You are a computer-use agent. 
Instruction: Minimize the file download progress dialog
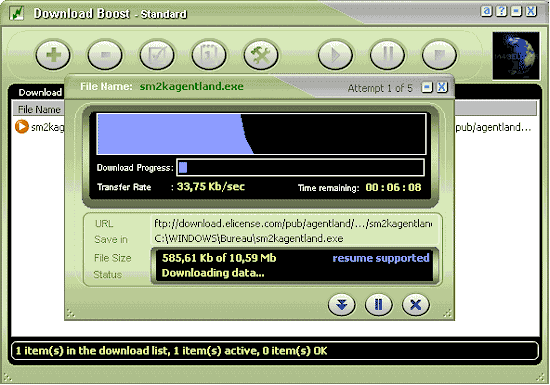coord(427,87)
